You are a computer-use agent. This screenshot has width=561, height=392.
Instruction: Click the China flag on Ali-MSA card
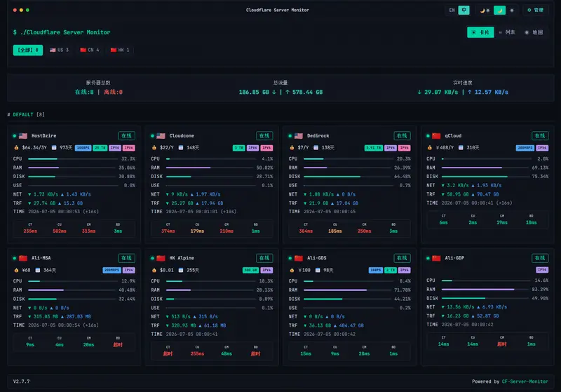coord(23,258)
